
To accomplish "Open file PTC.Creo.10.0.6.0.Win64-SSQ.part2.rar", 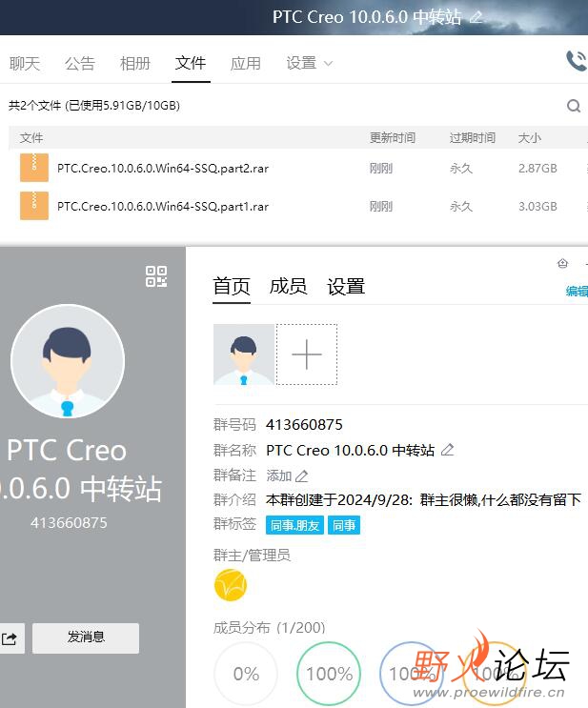I will [x=163, y=169].
